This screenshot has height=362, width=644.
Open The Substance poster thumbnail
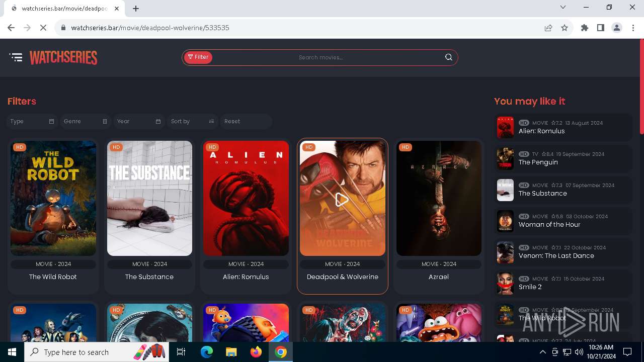coord(149,198)
